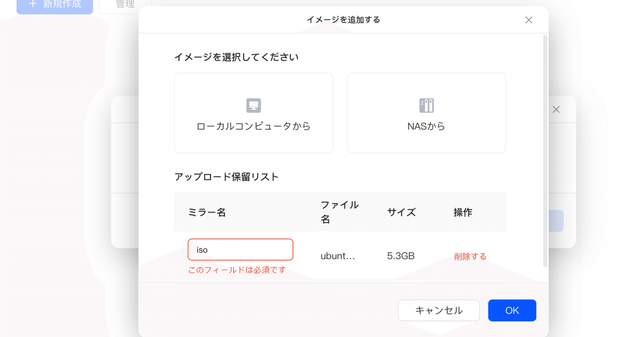Close the background dialog with its X icon
Screen dimensions: 644x337
click(x=556, y=109)
